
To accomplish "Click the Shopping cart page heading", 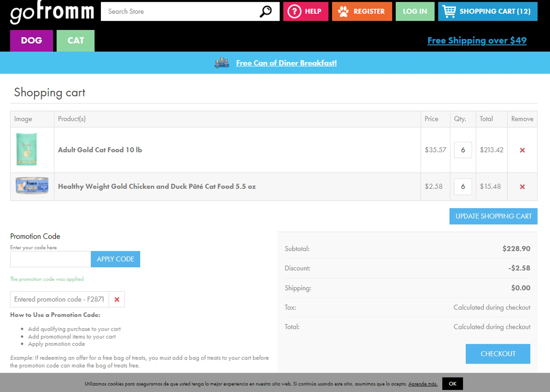I will [49, 92].
